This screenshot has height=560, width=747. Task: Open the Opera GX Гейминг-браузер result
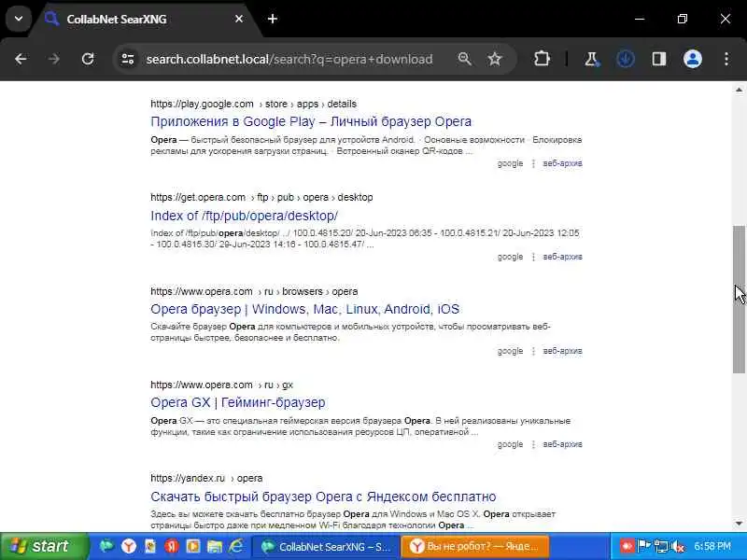click(x=238, y=402)
